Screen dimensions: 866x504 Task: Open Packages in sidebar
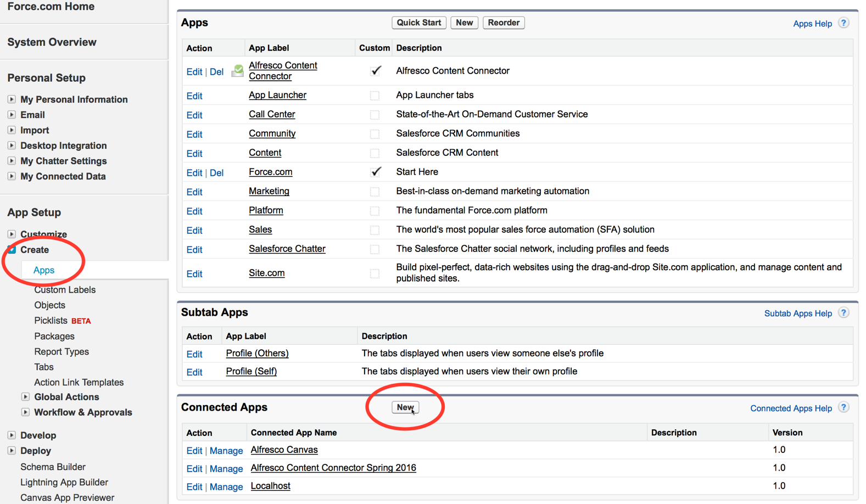pos(54,336)
